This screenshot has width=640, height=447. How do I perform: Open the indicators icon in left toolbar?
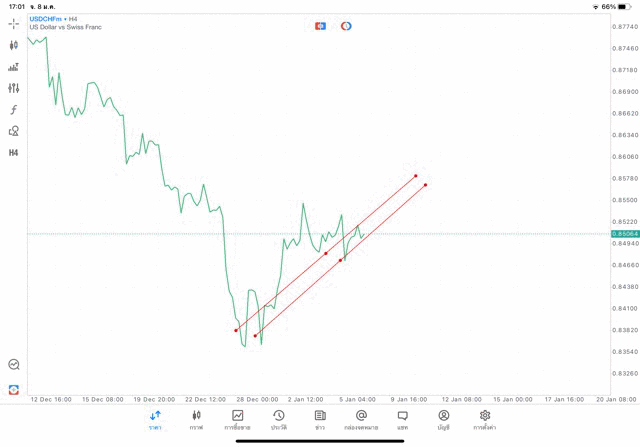pyautogui.click(x=14, y=67)
